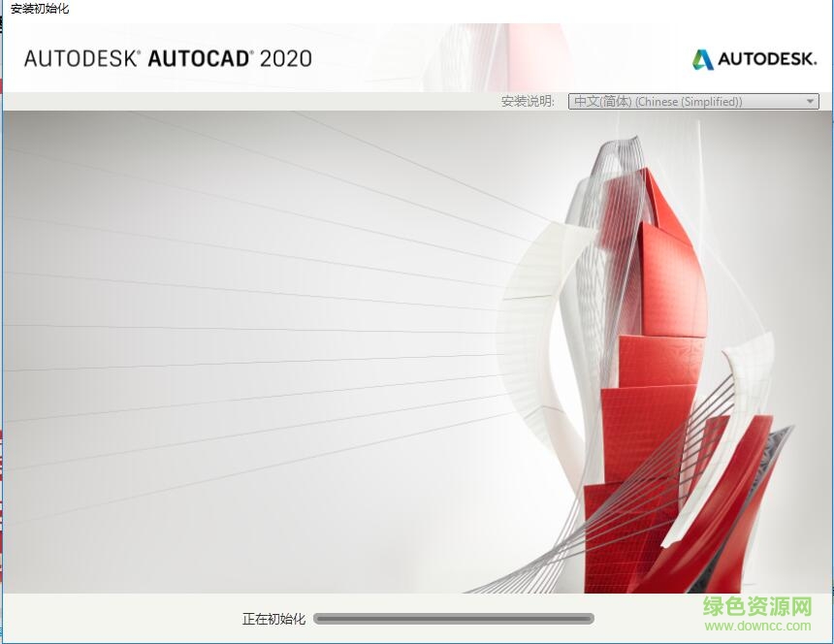Select 中文(简体) (Chinese Simplified) language option
834x644 pixels.
click(679, 101)
